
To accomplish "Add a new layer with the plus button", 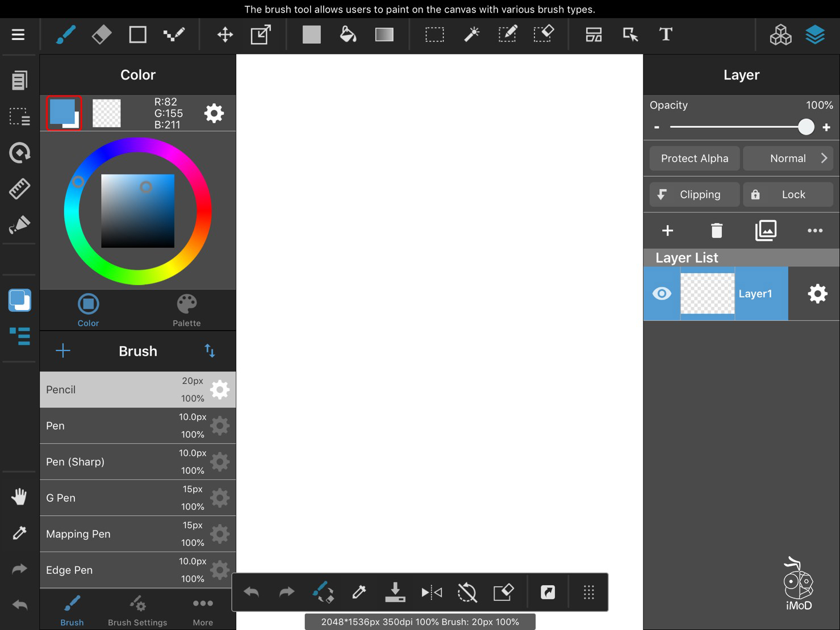I will click(667, 231).
